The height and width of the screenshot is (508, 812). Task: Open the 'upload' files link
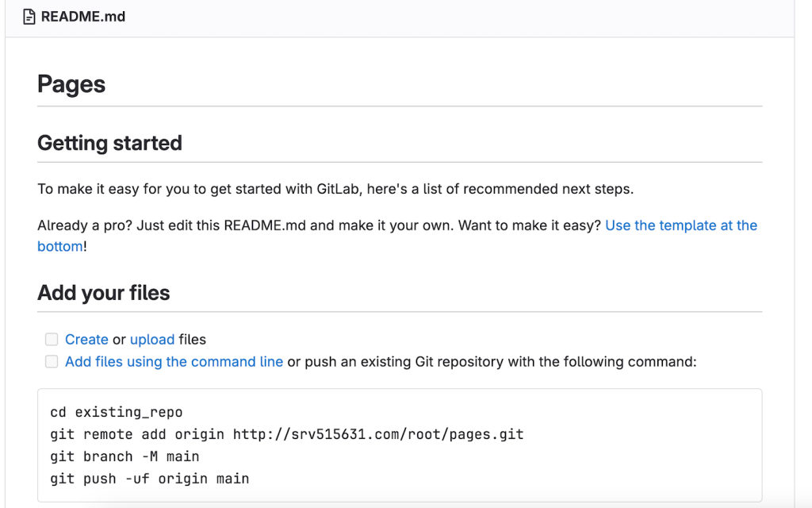153,339
